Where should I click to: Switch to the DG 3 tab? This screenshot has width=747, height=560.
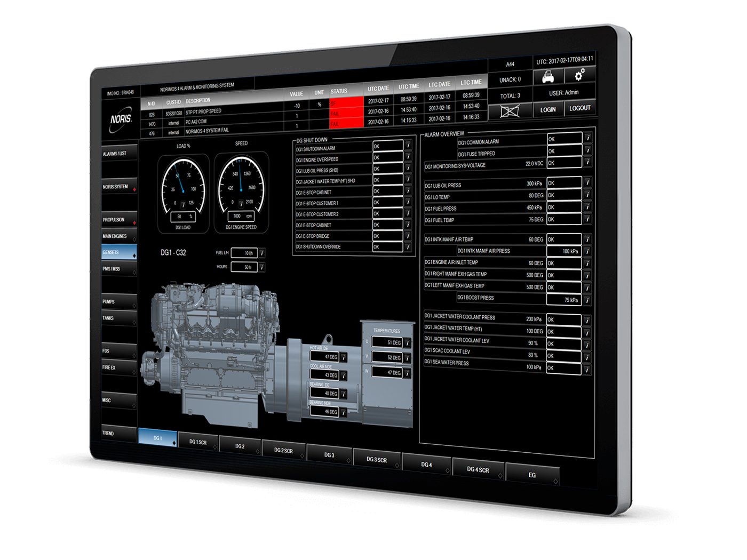[330, 455]
